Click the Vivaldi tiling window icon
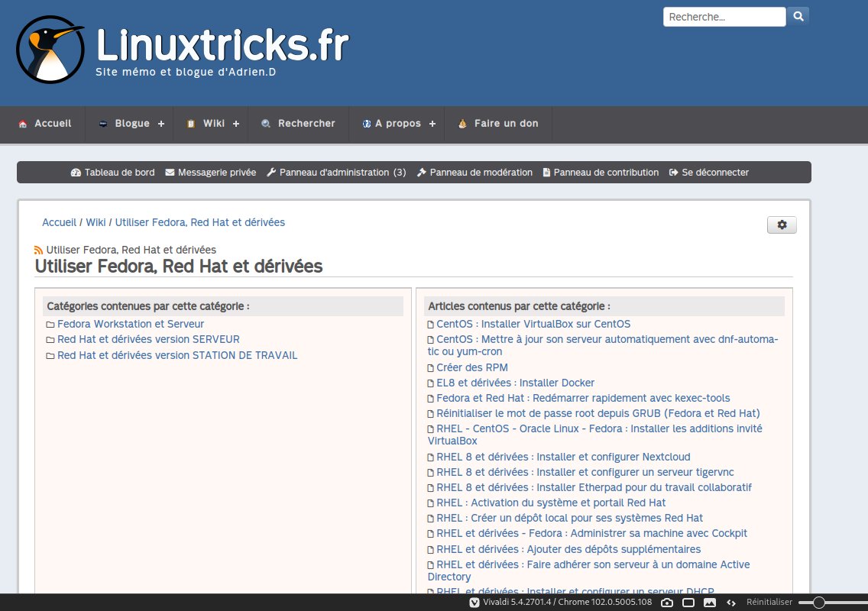Screen dimensions: 868x611 688,603
